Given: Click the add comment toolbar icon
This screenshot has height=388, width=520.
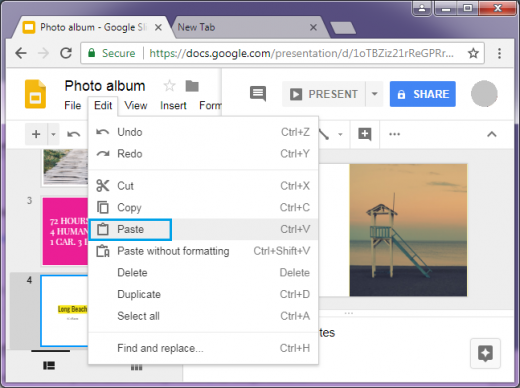Looking at the screenshot, I should (x=365, y=134).
